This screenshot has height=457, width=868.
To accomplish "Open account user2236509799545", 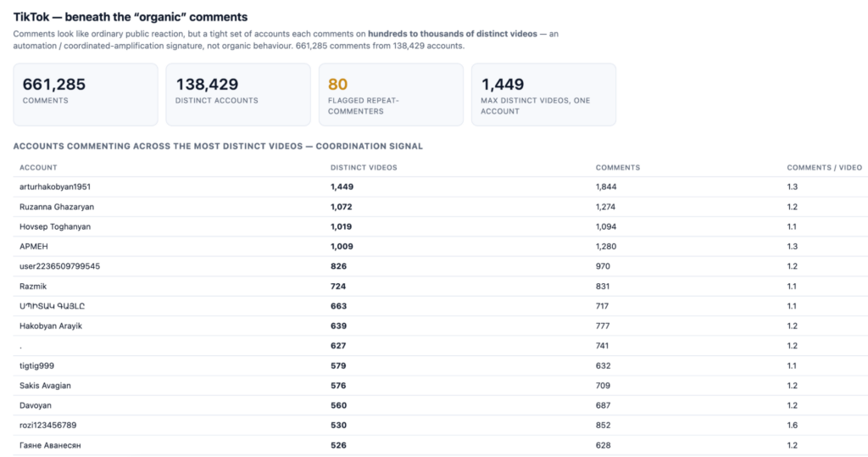I will point(60,266).
